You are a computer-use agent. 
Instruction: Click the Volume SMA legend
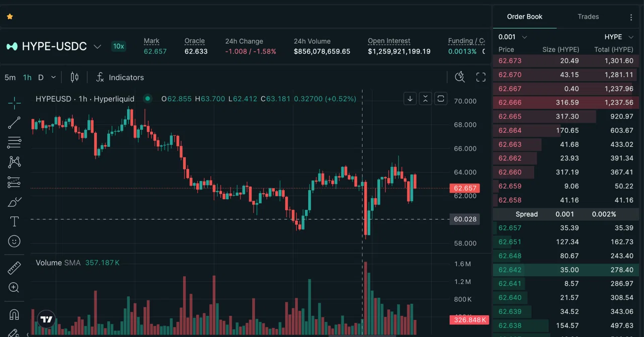pyautogui.click(x=77, y=263)
